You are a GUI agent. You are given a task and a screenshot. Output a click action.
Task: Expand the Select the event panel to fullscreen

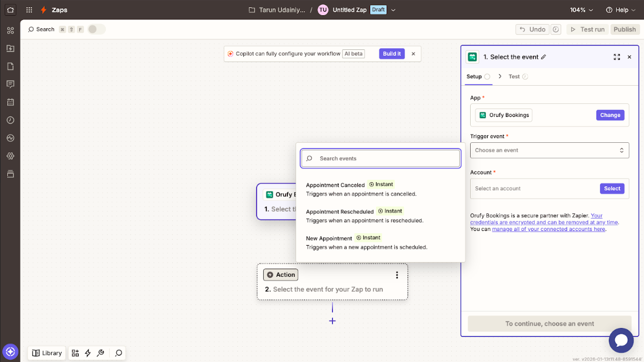click(616, 57)
